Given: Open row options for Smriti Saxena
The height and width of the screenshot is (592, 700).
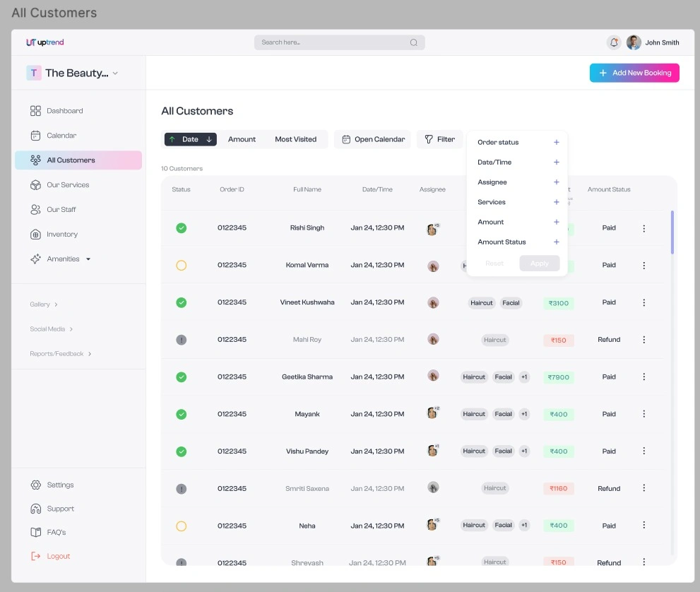Looking at the screenshot, I should pos(643,488).
